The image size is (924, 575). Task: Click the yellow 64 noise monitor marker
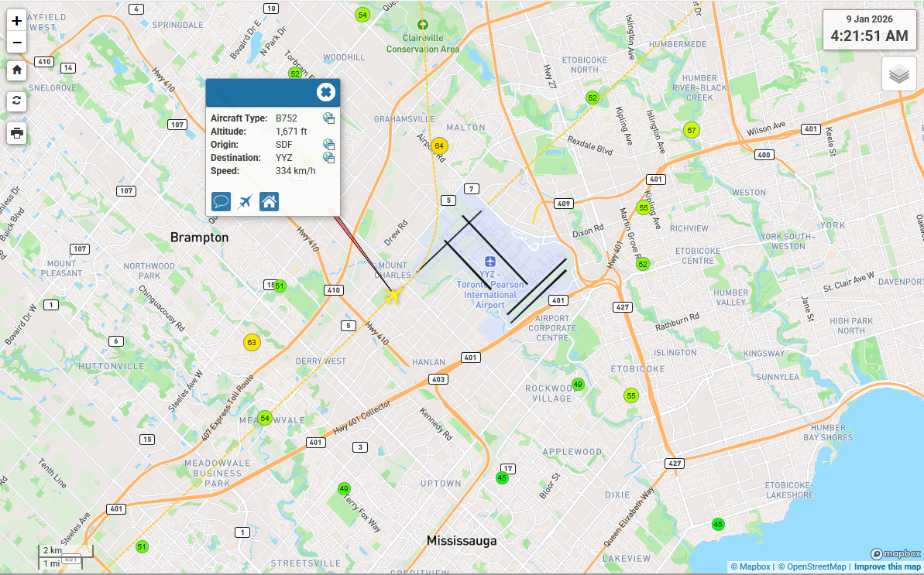click(439, 145)
